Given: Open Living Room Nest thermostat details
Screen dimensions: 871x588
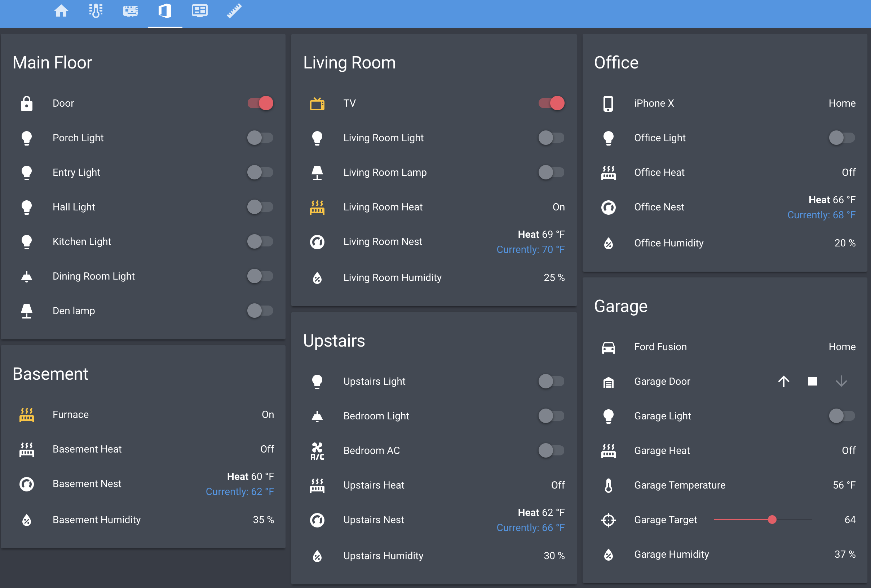Looking at the screenshot, I should (x=383, y=242).
